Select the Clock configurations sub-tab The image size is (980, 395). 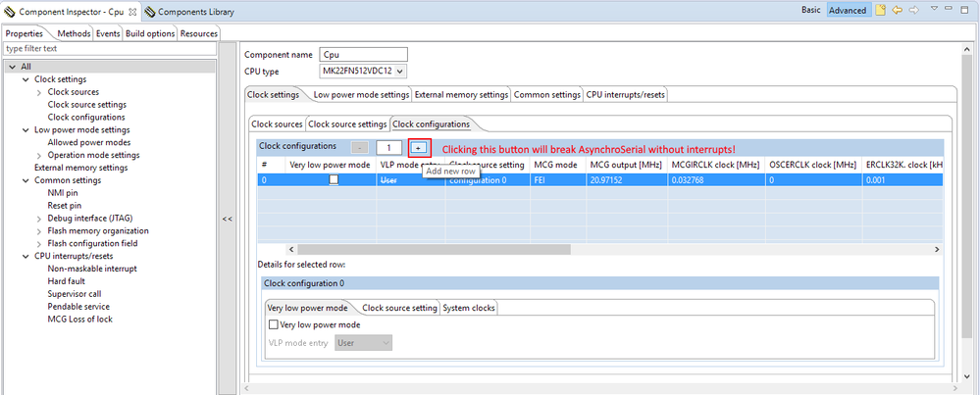point(431,124)
